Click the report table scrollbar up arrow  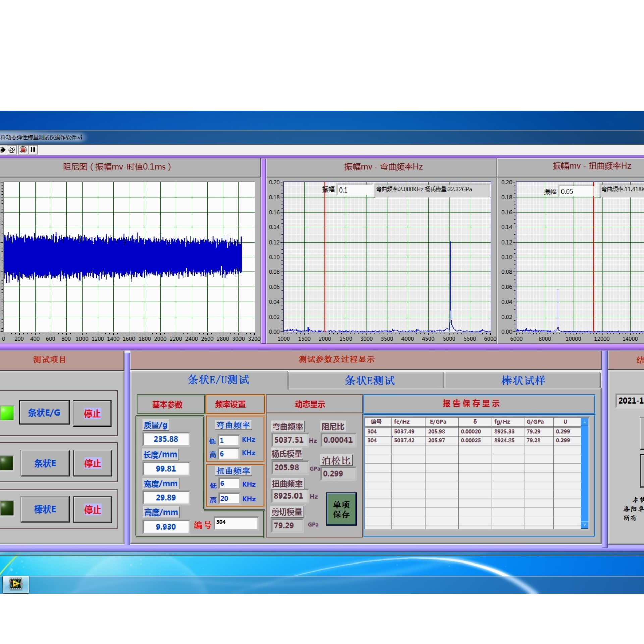584,422
